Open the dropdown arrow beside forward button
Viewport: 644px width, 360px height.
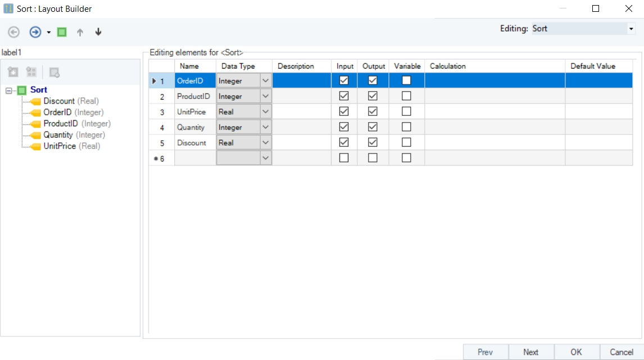pos(49,32)
